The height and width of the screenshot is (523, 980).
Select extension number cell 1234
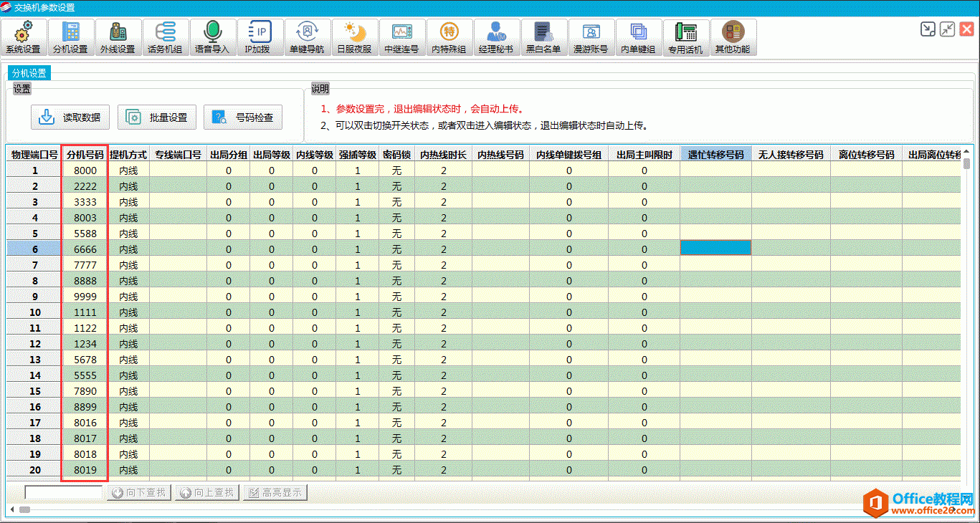point(85,344)
